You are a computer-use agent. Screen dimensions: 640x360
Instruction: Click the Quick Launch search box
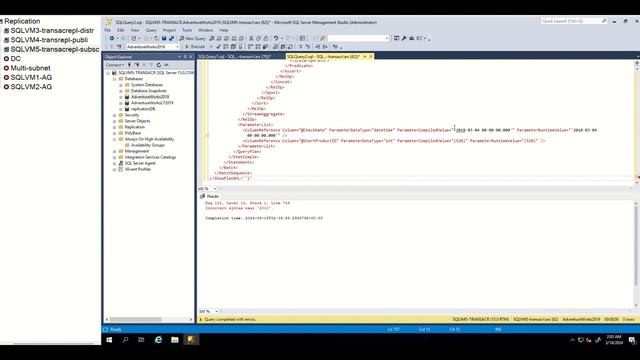[x=574, y=21]
